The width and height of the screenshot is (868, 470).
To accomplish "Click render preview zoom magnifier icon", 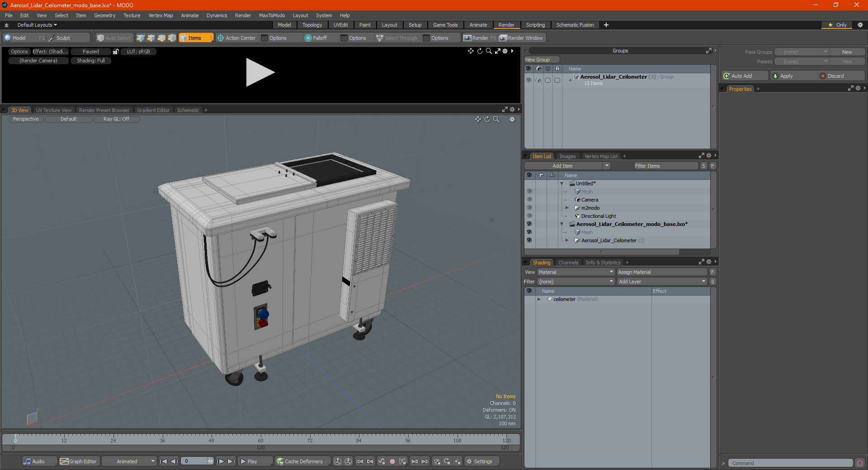I will [x=489, y=51].
